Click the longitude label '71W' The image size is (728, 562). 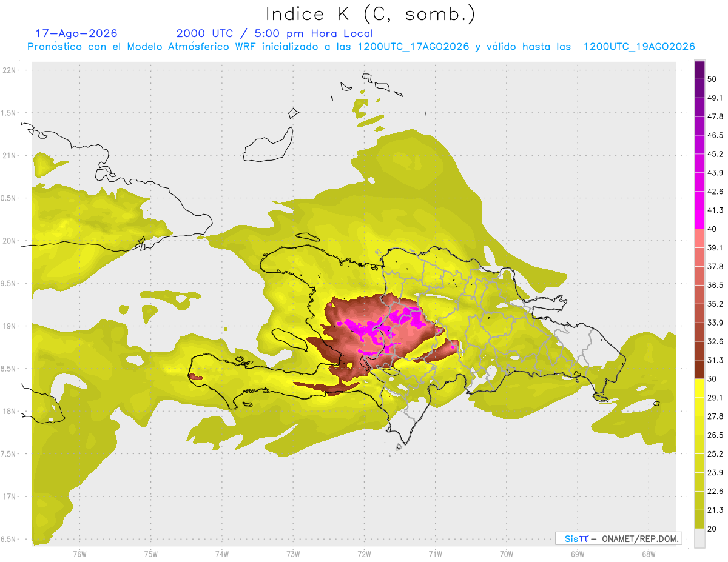tap(435, 554)
